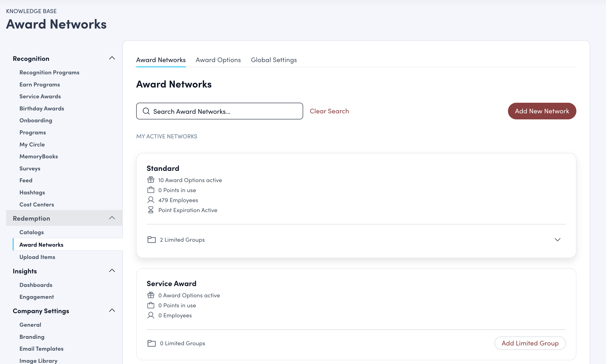Image resolution: width=606 pixels, height=364 pixels.
Task: Open the Upload Items sidebar page
Action: pyautogui.click(x=37, y=257)
